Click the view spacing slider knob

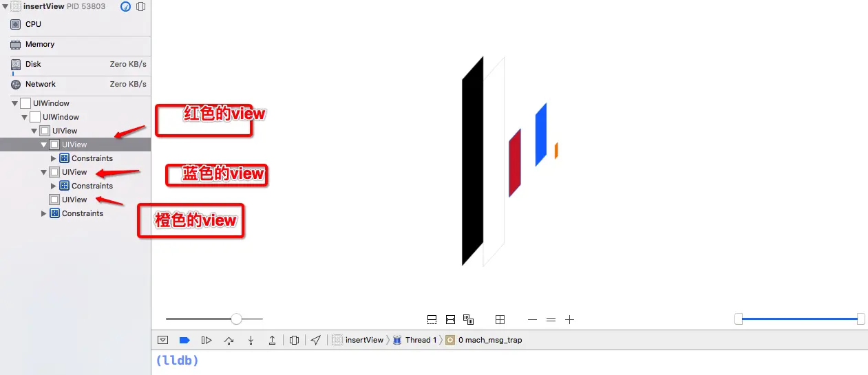tap(236, 319)
